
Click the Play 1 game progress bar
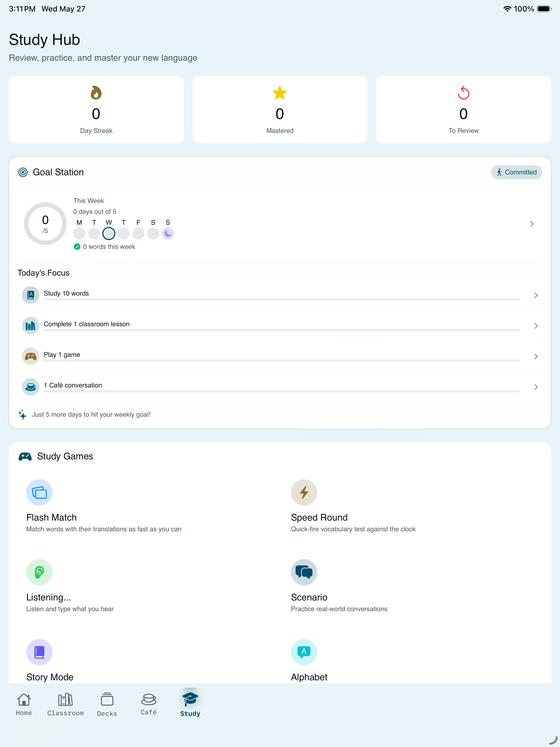pos(282,361)
